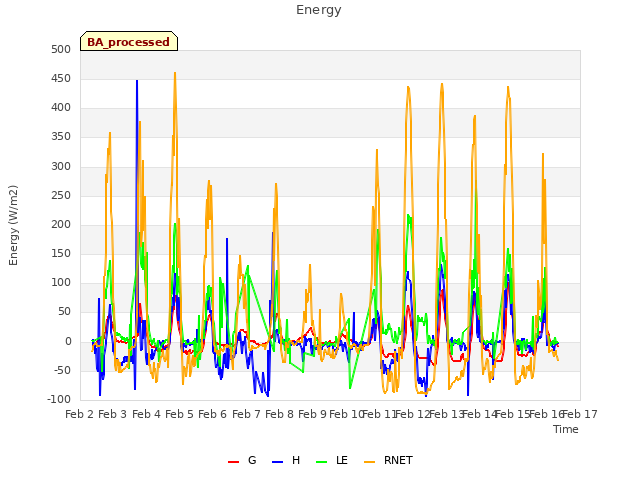Click the Feb 12 x-axis label
Image resolution: width=640 pixels, height=480 pixels.
413,414
